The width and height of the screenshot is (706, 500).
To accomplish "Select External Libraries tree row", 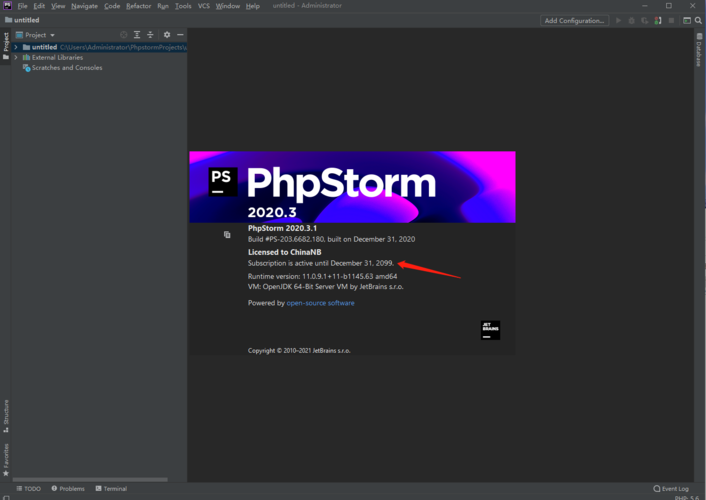I will 99,57.
